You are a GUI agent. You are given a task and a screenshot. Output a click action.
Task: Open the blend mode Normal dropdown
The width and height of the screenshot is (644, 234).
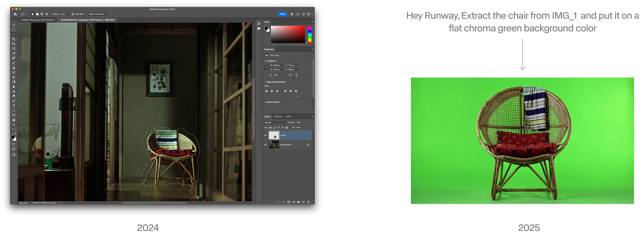coord(275,122)
